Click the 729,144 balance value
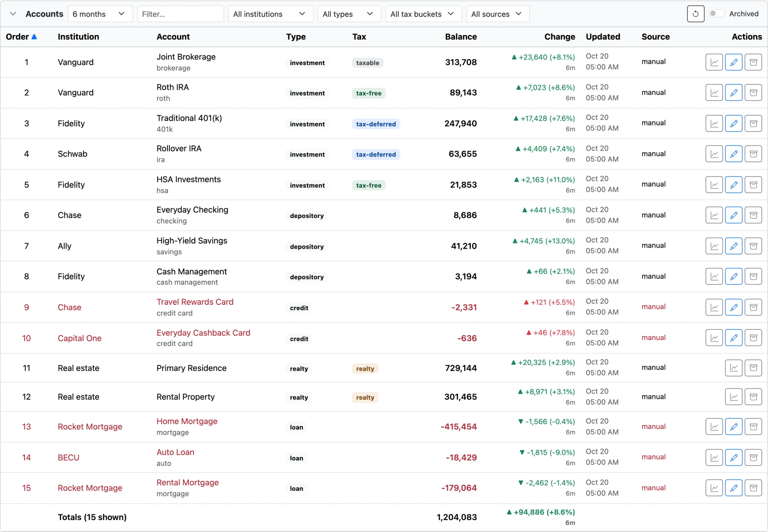768x532 pixels. tap(461, 368)
